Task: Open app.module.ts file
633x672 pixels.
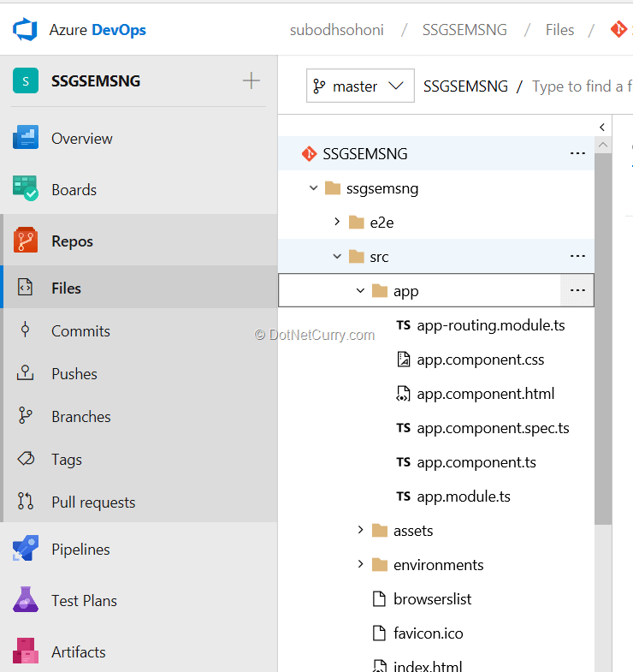Action: (x=464, y=497)
